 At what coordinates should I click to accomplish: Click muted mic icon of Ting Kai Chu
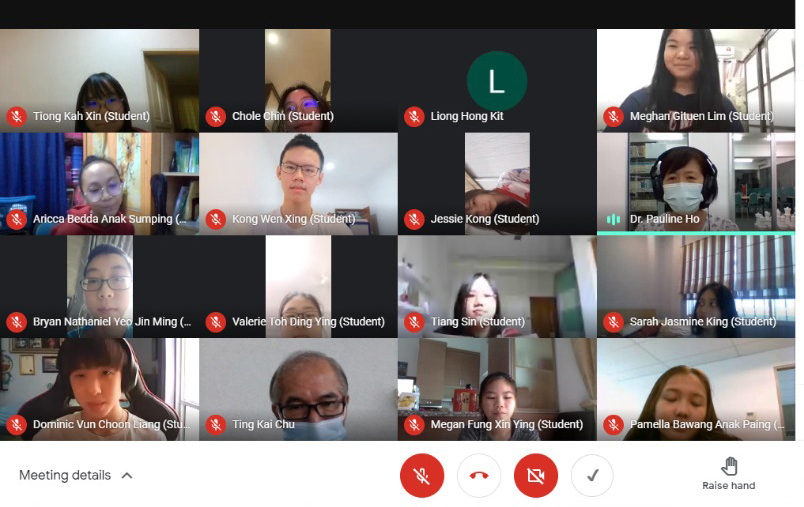(215, 424)
